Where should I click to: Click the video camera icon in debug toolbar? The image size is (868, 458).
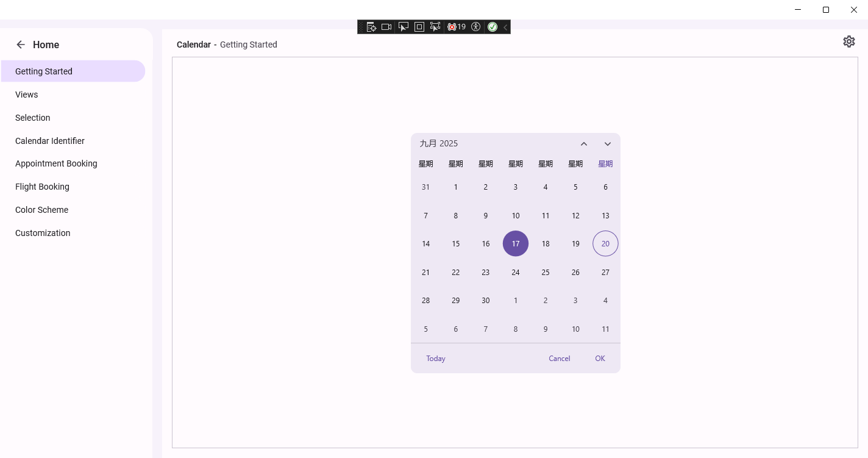point(386,27)
